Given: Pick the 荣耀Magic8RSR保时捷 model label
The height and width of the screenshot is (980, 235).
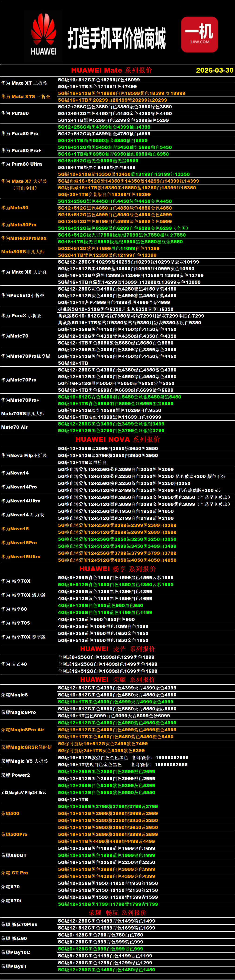Looking at the screenshot, I should pyautogui.click(x=26, y=747).
